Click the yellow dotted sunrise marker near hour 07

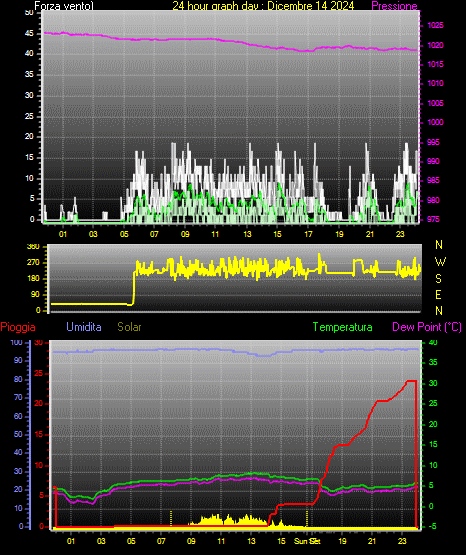171,518
